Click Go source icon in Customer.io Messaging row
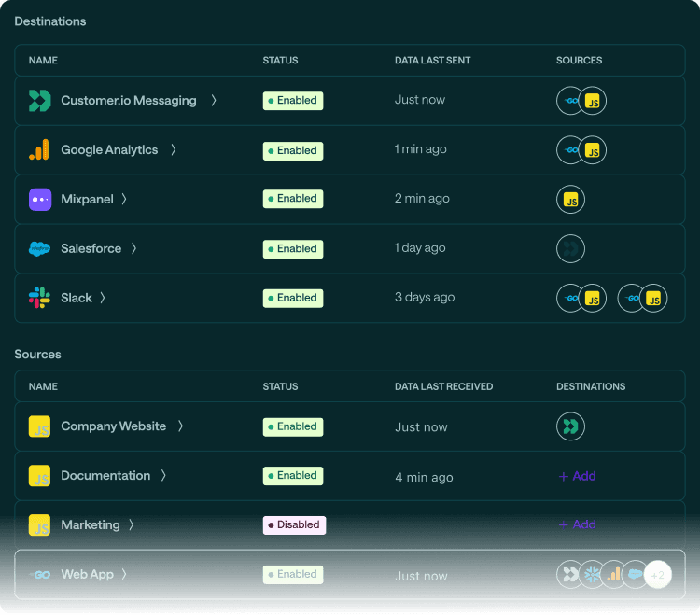700x615 pixels. point(568,101)
